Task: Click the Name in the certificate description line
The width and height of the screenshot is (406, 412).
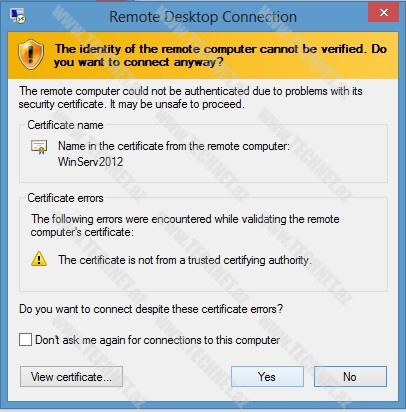Action: [174, 146]
